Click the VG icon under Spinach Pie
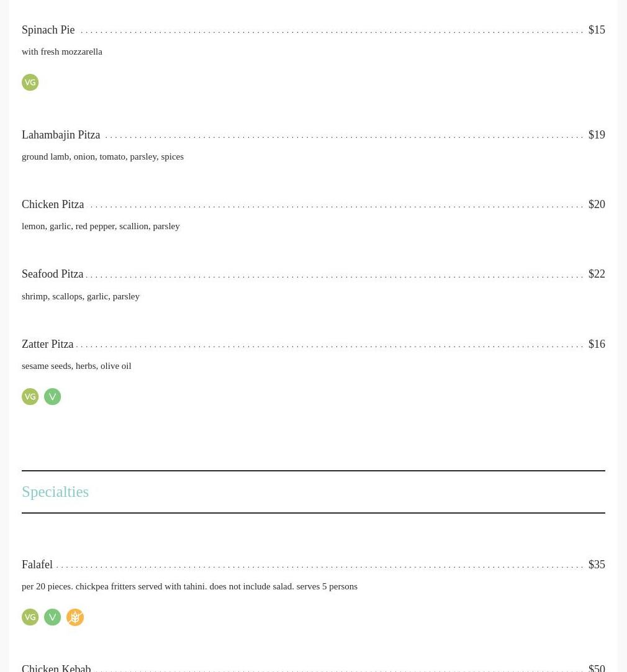 click(x=30, y=82)
